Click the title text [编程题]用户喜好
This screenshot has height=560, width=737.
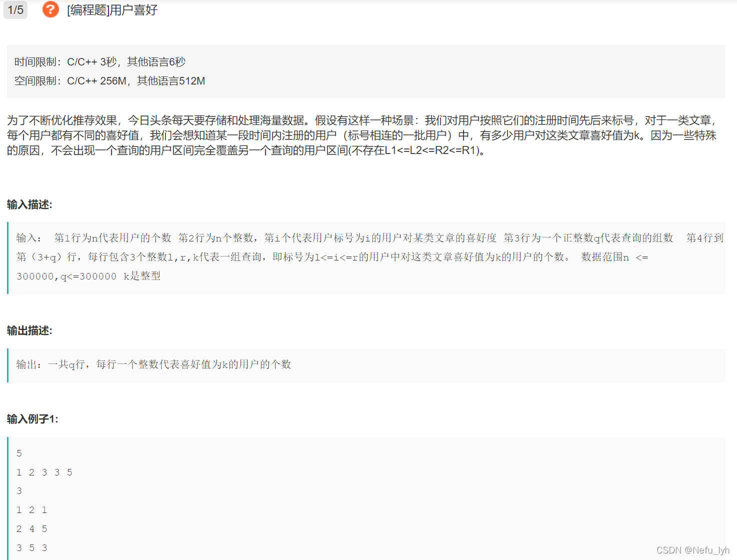[x=112, y=10]
